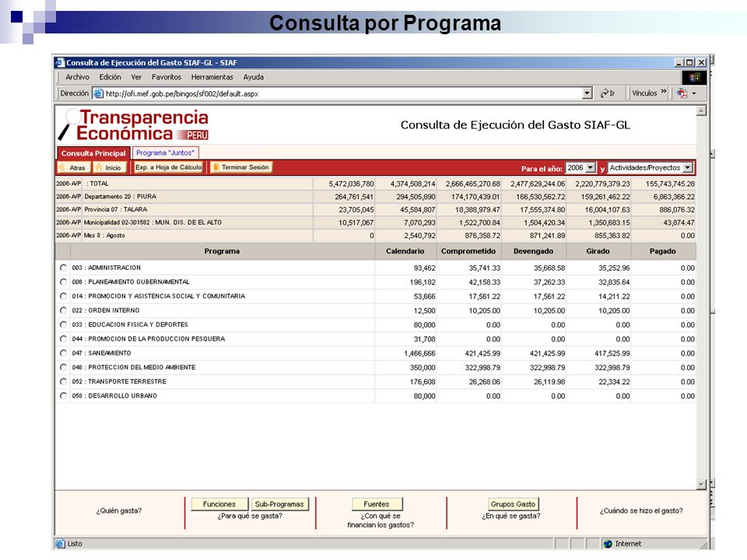The width and height of the screenshot is (747, 560).
Task: Click the Devengado column header
Action: (534, 251)
